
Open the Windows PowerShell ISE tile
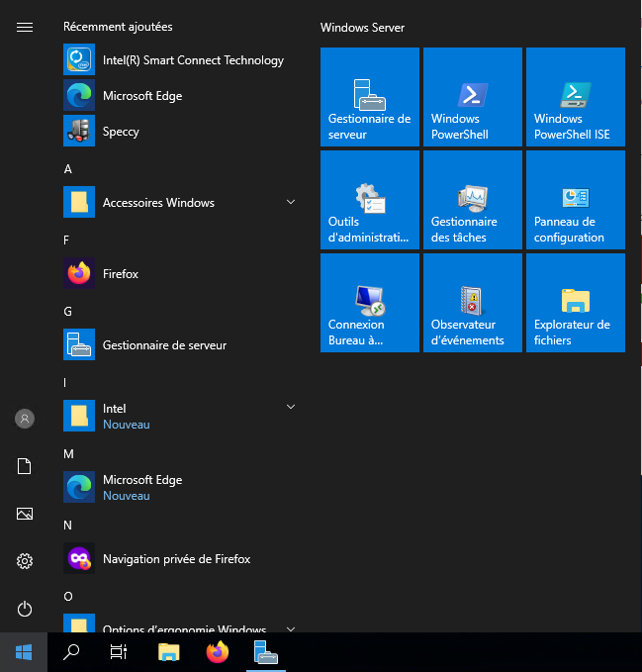point(575,97)
